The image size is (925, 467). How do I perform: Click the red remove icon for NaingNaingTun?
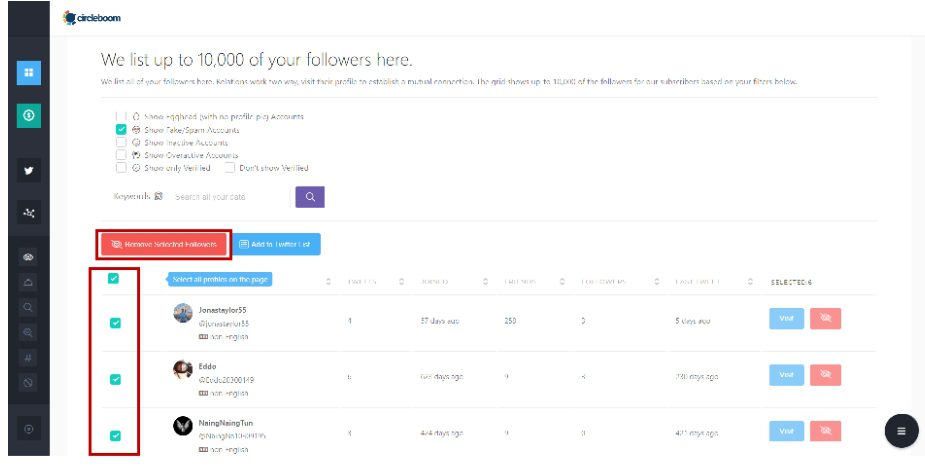click(x=825, y=431)
